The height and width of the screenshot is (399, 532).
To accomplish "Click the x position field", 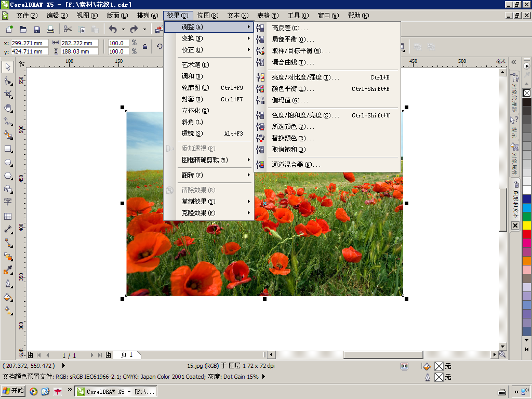I will pos(30,43).
